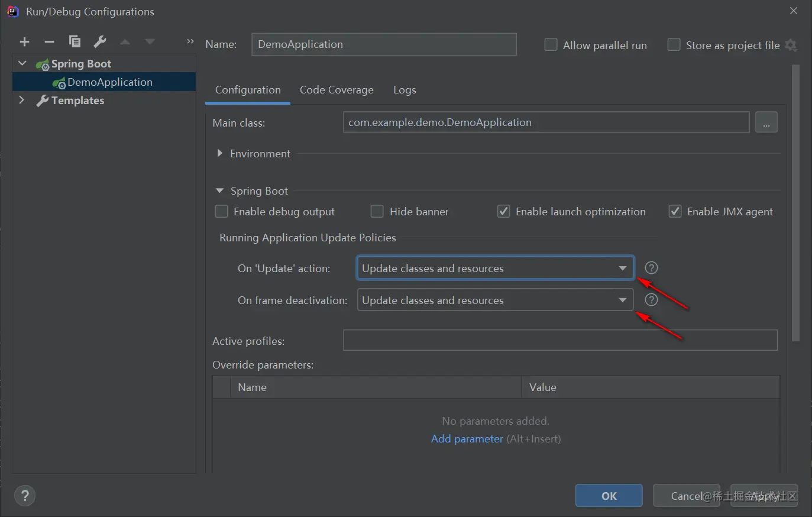Browse main class with ellipsis button
The image size is (812, 517).
[766, 122]
